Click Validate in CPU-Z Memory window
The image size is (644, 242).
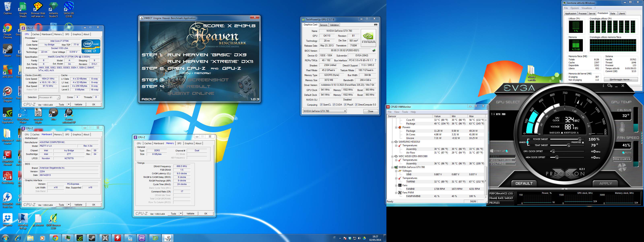click(190, 214)
